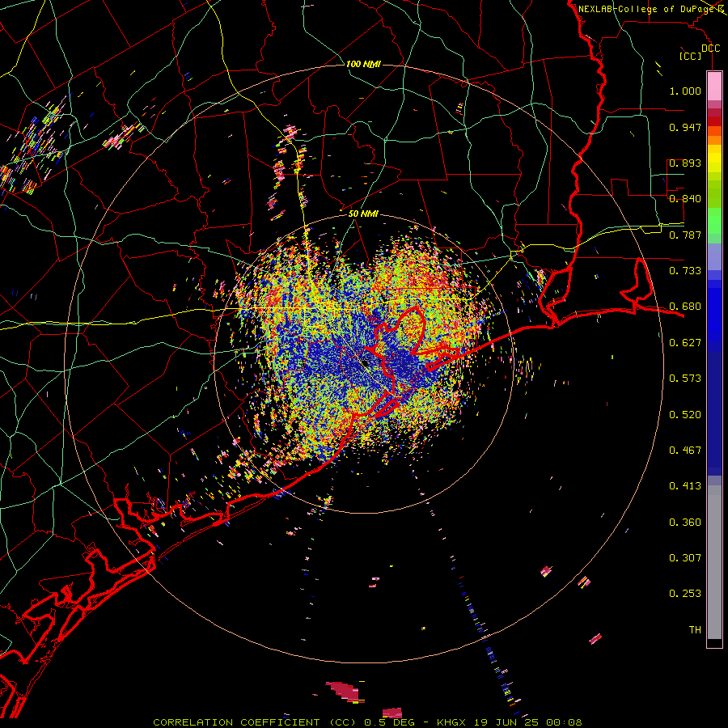
Task: Click the 0.360 scale value
Action: click(x=685, y=523)
